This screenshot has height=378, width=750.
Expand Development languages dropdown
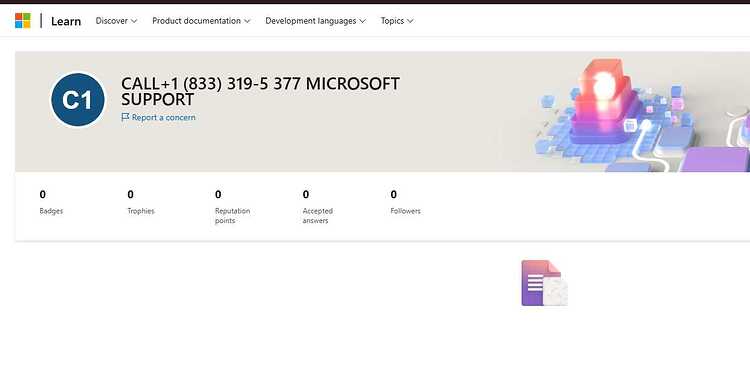click(315, 21)
